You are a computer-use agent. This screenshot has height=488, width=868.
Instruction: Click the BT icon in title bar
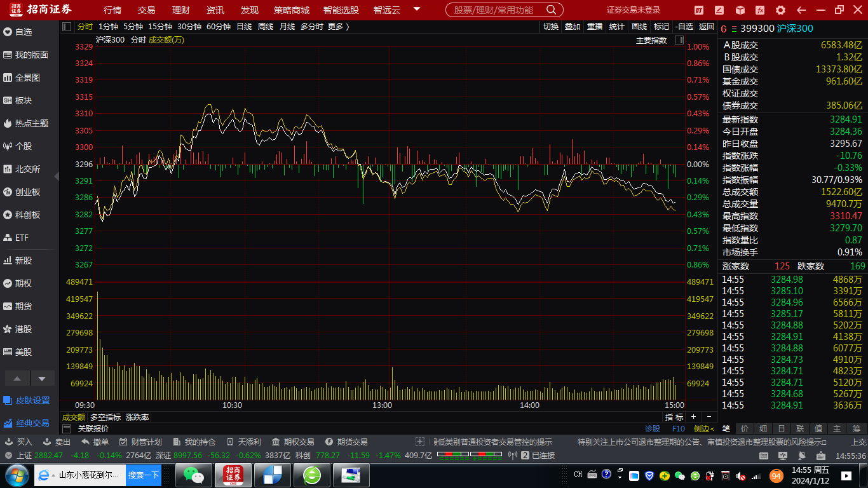tap(699, 10)
